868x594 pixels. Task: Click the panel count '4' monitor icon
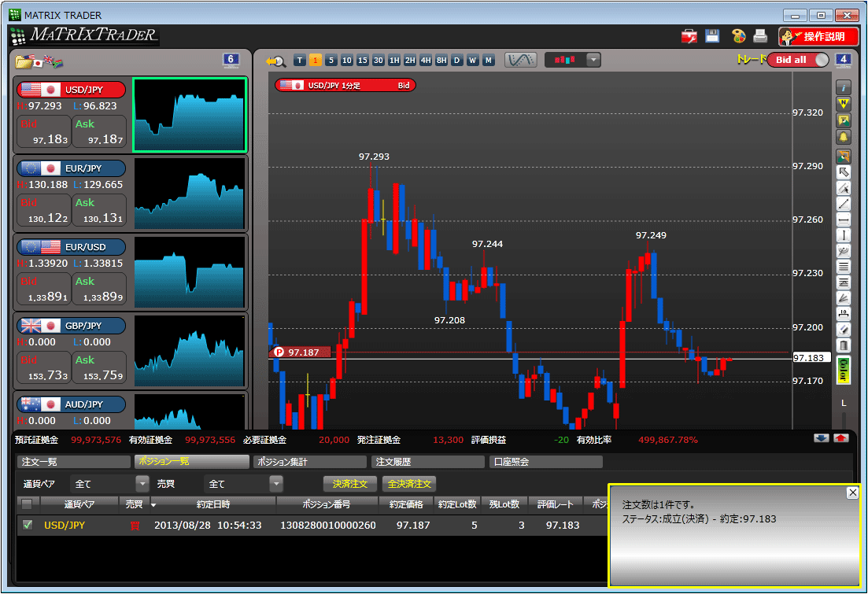pos(843,60)
